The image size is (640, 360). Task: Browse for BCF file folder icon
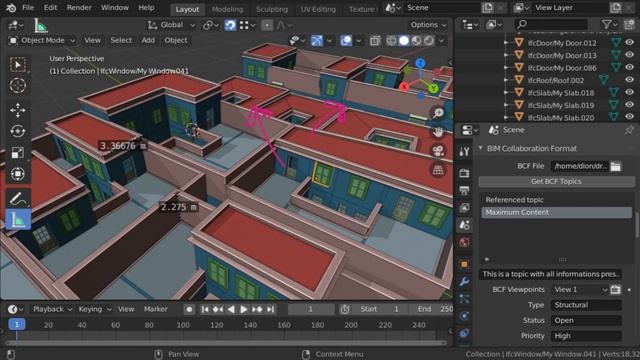click(x=616, y=166)
